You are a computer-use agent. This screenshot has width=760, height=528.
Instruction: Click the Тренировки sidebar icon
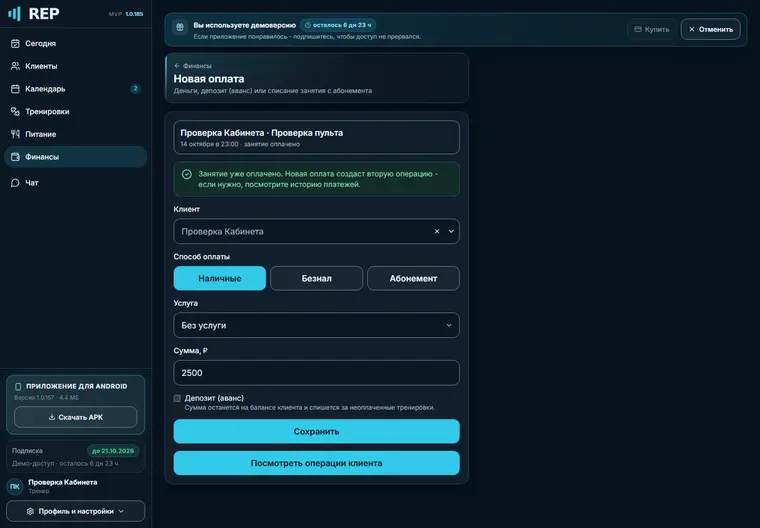click(15, 112)
